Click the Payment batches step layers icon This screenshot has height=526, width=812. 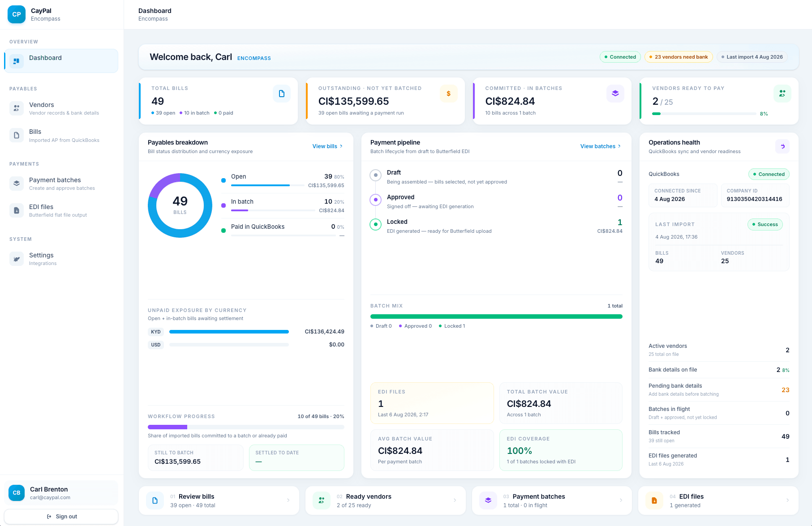(488, 500)
